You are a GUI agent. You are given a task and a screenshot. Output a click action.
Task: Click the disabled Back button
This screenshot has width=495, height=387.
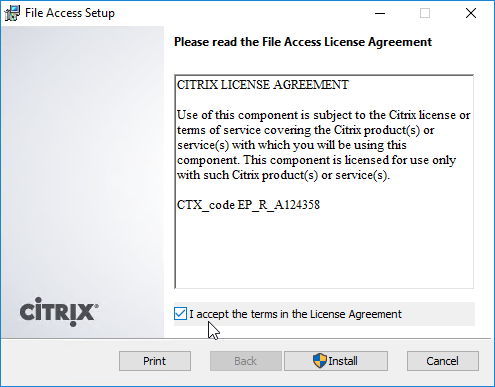click(x=246, y=361)
